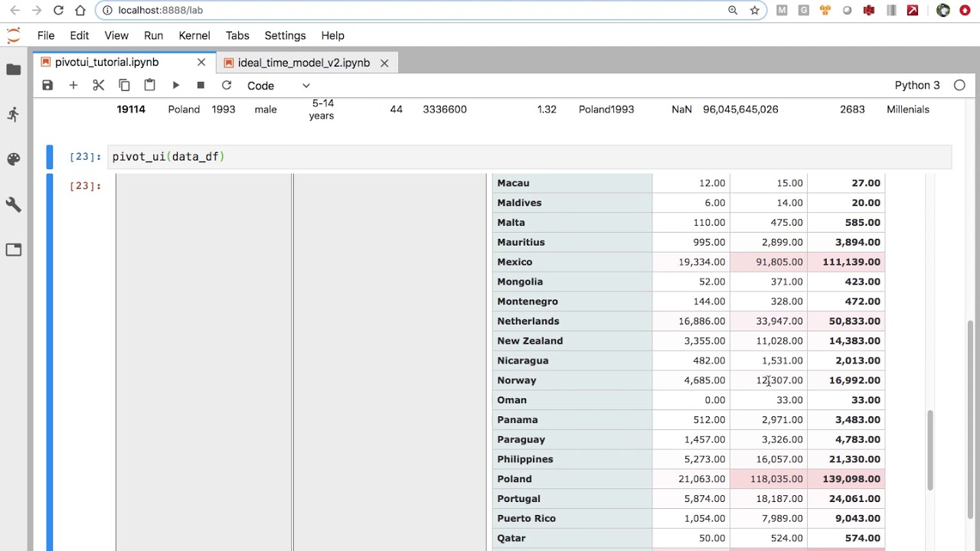This screenshot has width=980, height=551.
Task: Click the Netherlands row header
Action: (572, 321)
